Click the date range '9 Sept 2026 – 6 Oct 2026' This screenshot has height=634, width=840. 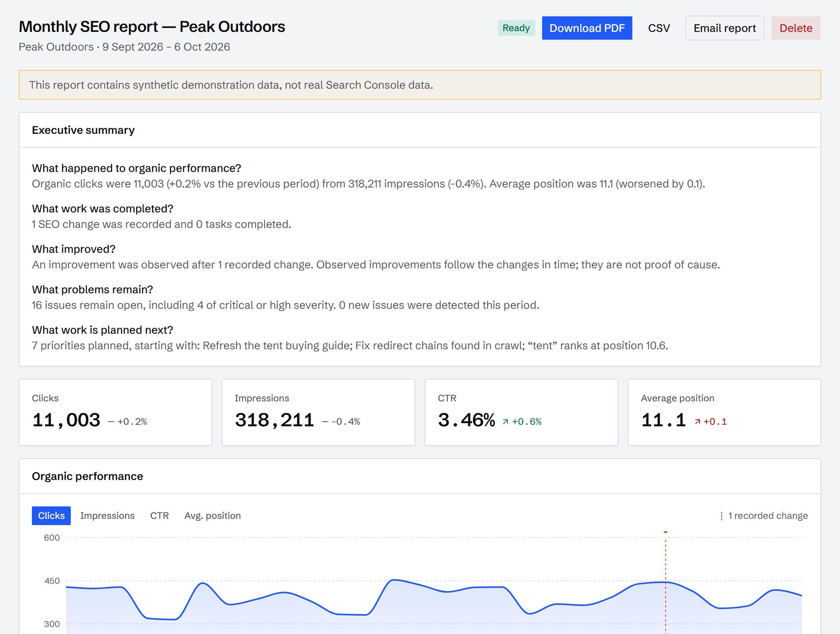click(166, 47)
